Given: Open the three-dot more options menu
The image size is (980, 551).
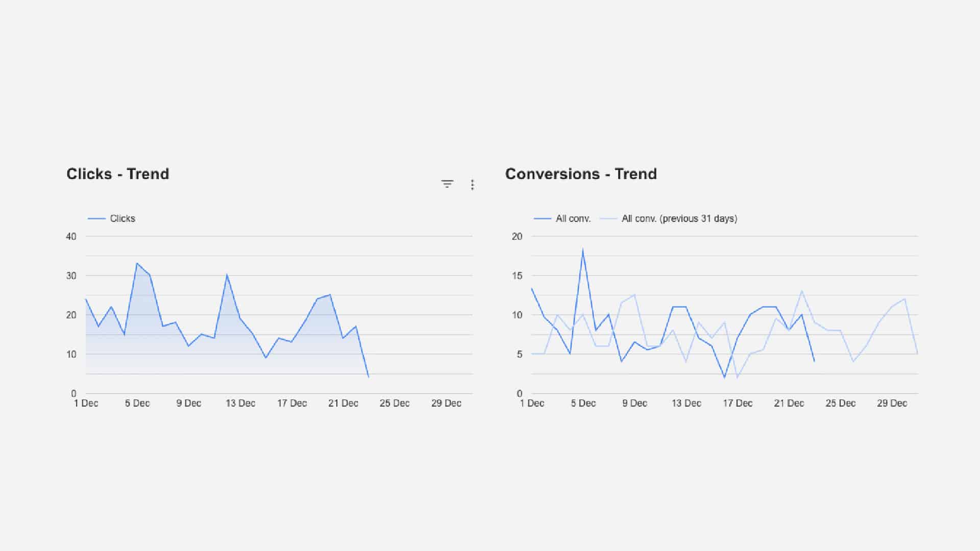Looking at the screenshot, I should [x=472, y=185].
